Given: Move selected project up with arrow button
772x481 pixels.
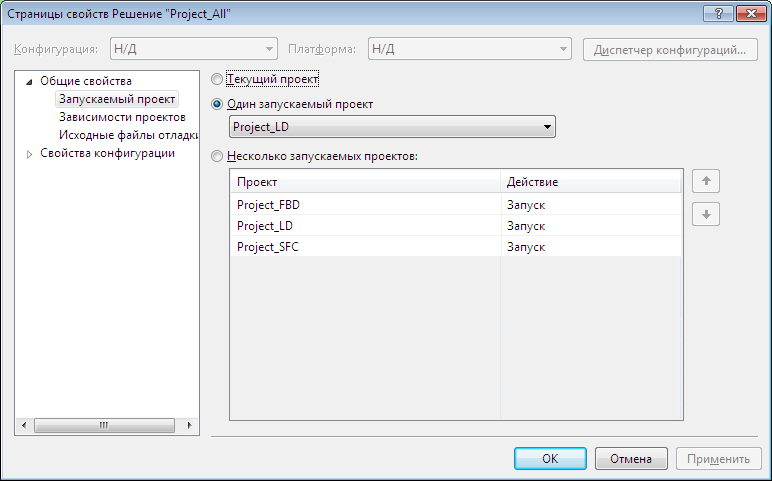Looking at the screenshot, I should coord(706,181).
